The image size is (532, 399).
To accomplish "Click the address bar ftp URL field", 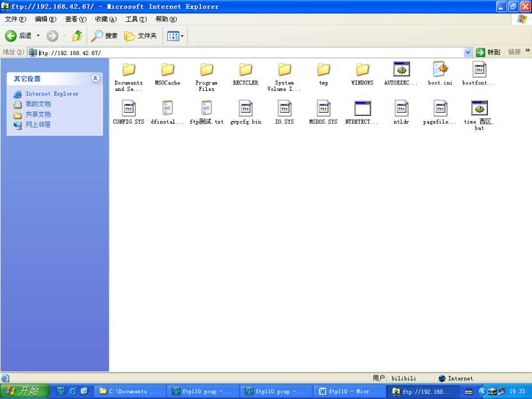I will (x=250, y=53).
